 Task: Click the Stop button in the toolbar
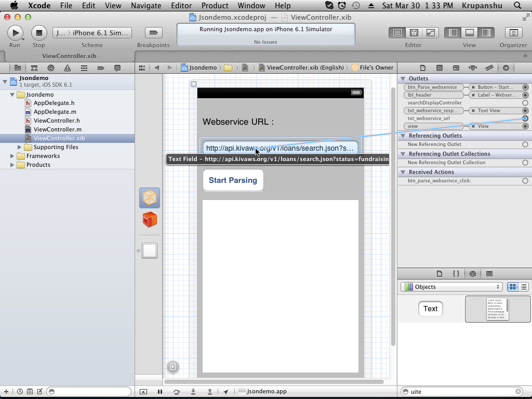coord(38,33)
